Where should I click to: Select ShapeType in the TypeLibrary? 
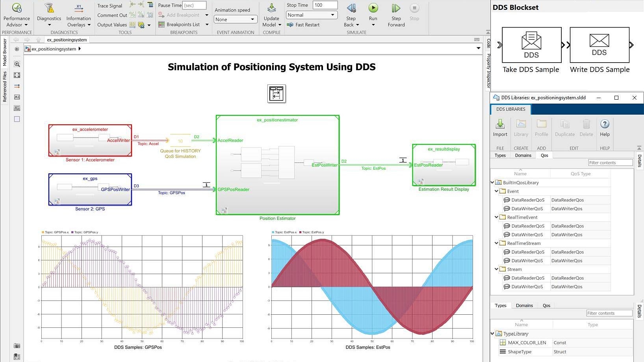520,352
